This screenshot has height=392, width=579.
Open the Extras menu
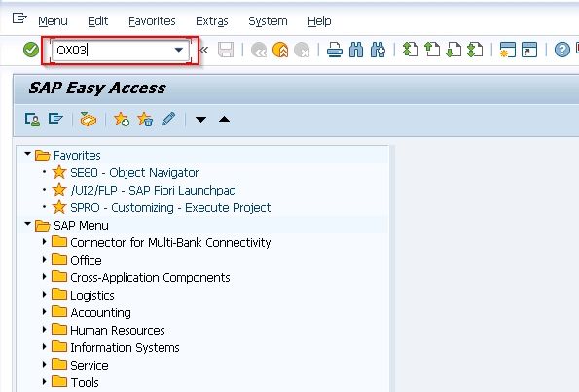click(212, 21)
